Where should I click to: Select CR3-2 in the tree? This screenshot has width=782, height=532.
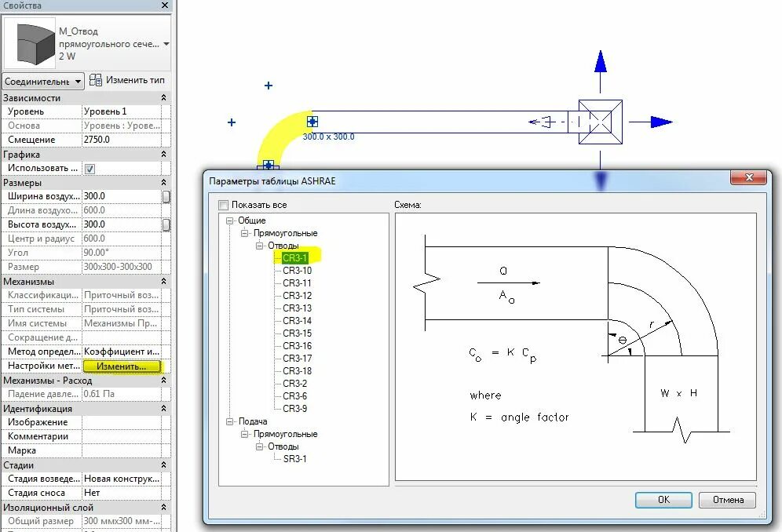(x=294, y=384)
